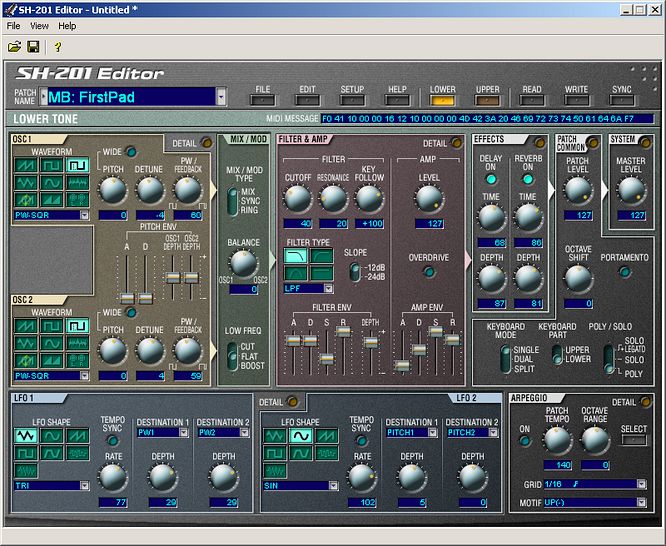Screen dimensions: 666x546
Task: Enable PORTAMENTO
Action: tap(624, 272)
